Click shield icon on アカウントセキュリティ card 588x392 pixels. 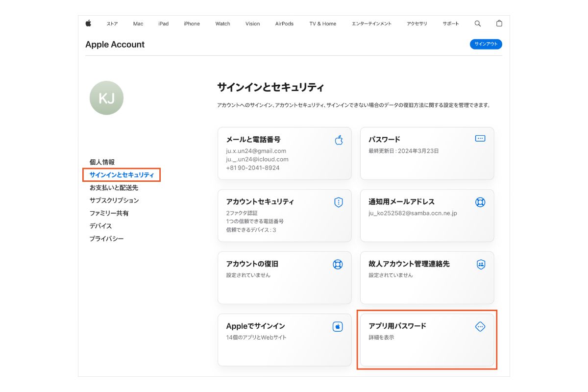(338, 202)
